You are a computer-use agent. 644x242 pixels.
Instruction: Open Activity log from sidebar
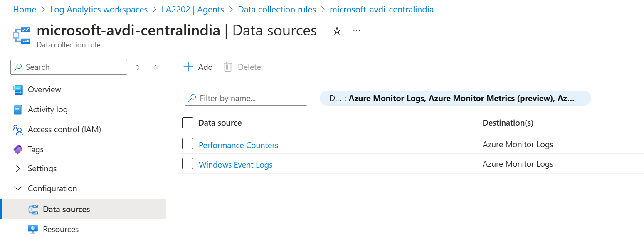pyautogui.click(x=47, y=109)
